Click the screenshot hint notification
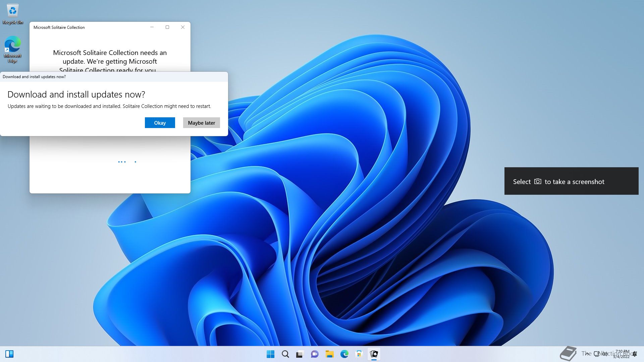 pyautogui.click(x=571, y=181)
